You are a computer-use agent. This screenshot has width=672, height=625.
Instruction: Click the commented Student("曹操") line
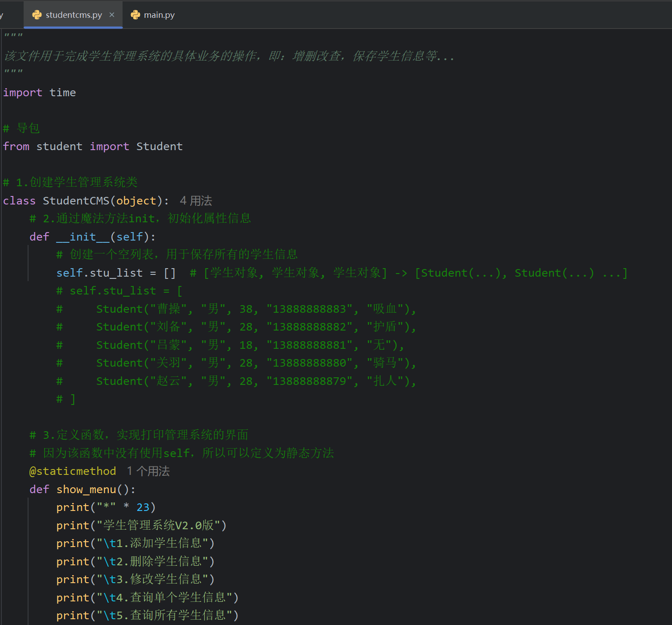coord(236,309)
